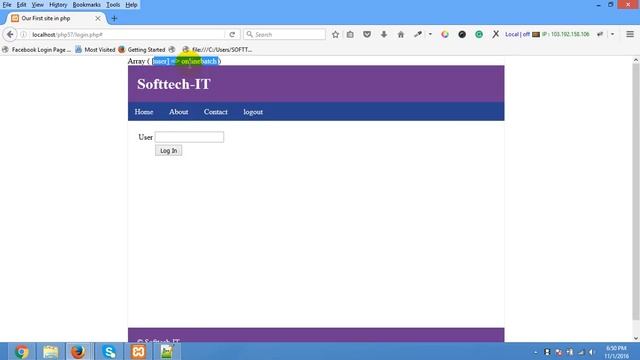Close the 'Our First site in php' tab
This screenshot has height=360, width=640.
tap(98, 18)
